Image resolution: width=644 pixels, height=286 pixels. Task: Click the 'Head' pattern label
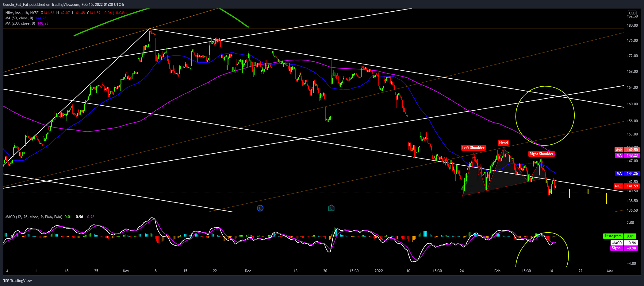click(503, 143)
